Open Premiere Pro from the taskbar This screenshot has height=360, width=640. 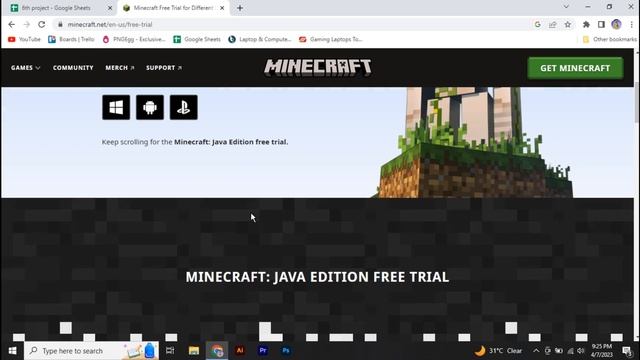click(x=263, y=351)
